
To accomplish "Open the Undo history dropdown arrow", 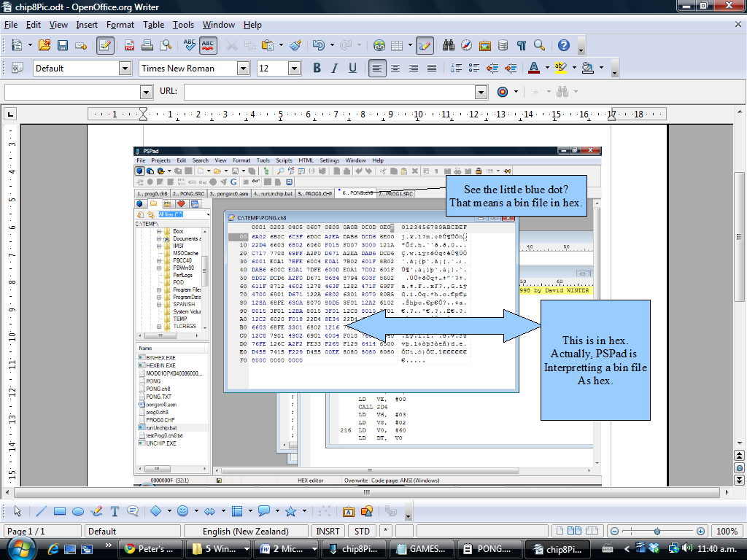I will tap(332, 45).
